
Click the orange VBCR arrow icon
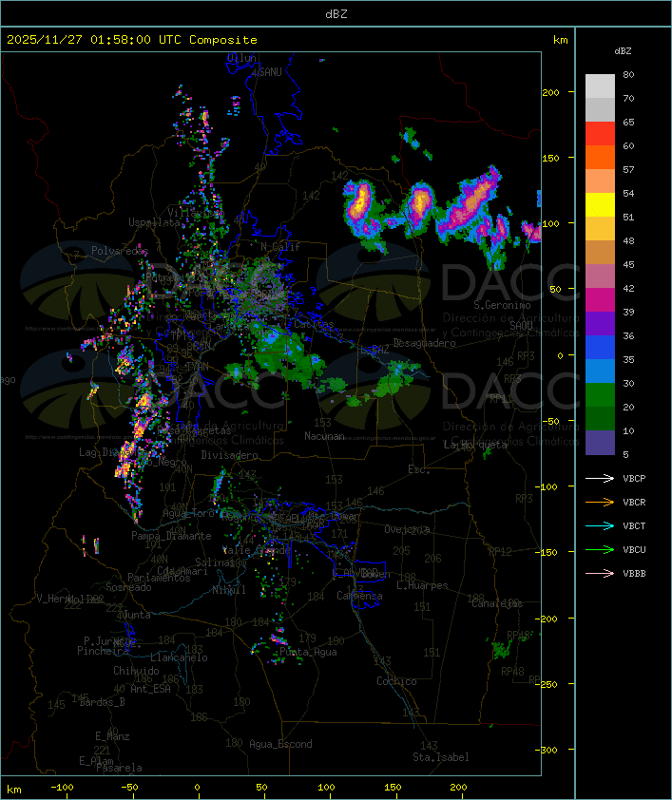[x=600, y=502]
